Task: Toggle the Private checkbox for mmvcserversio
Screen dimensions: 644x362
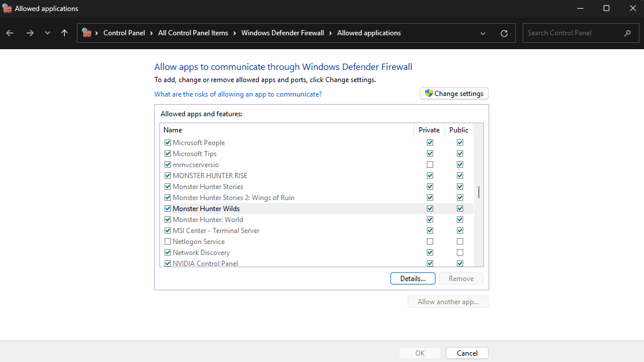Action: coord(430,165)
